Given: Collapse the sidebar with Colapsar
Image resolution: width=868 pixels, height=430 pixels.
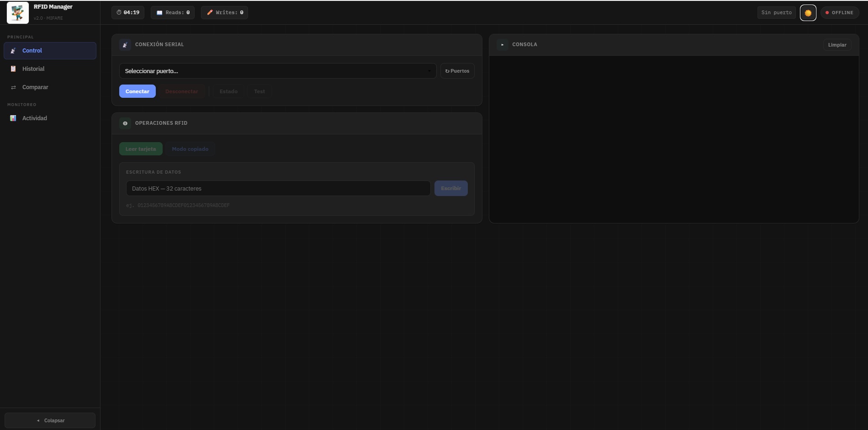Looking at the screenshot, I should 50,420.
